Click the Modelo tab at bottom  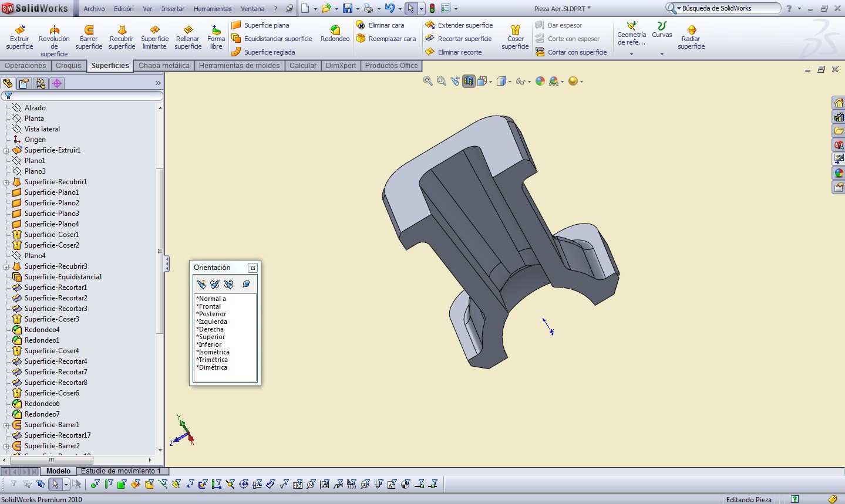58,471
